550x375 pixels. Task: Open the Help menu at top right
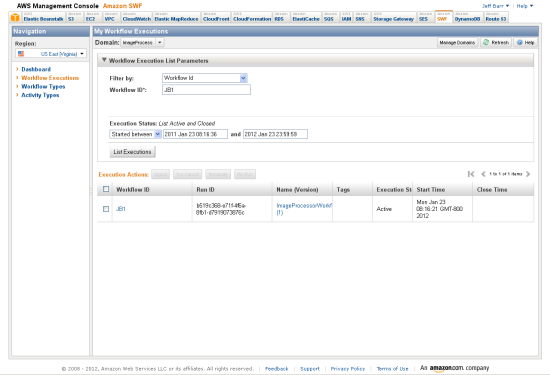[525, 6]
